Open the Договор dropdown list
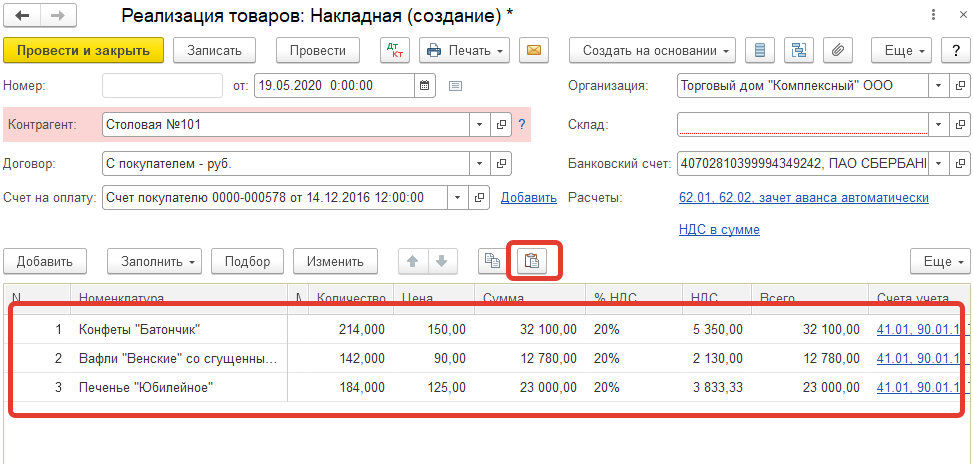Viewport: 973px width, 464px height. [479, 164]
